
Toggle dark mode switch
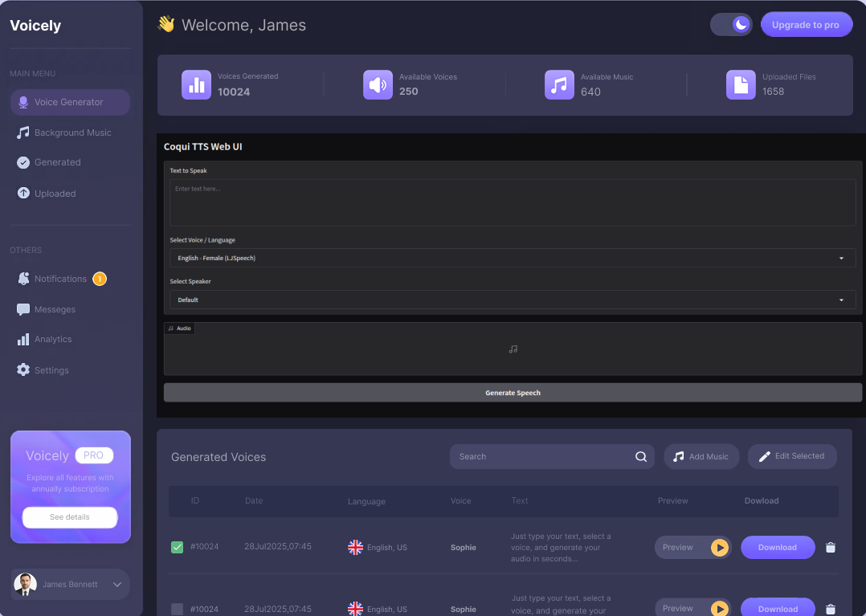731,25
